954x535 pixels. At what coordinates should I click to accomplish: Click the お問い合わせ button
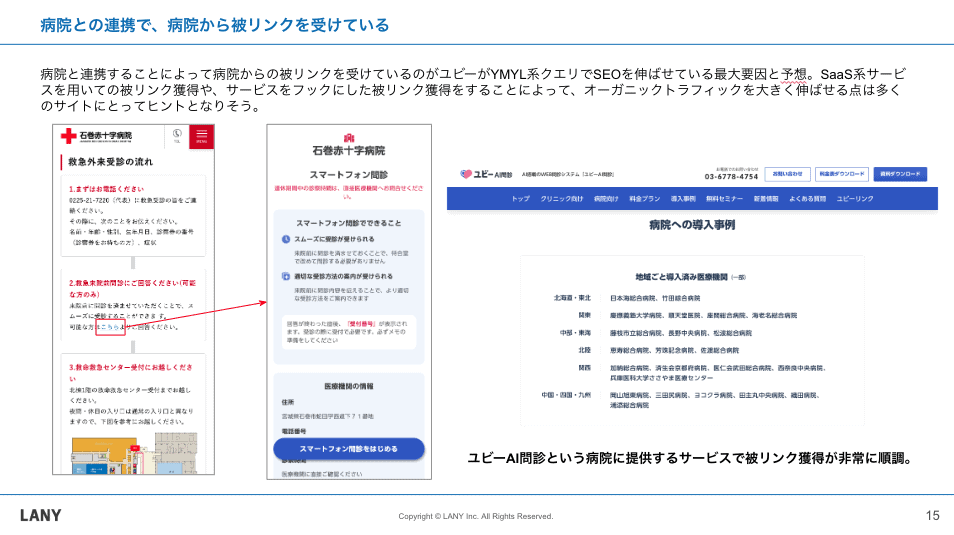(787, 174)
